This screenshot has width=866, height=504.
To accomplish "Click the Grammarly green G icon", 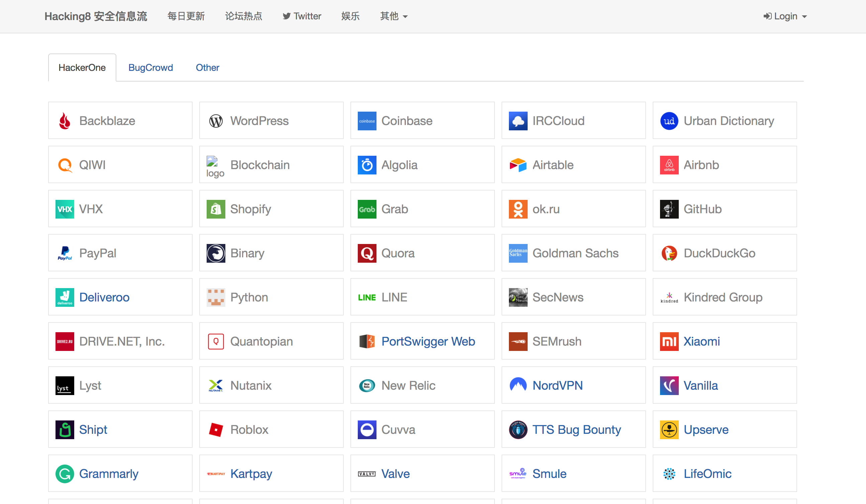I will pos(65,474).
